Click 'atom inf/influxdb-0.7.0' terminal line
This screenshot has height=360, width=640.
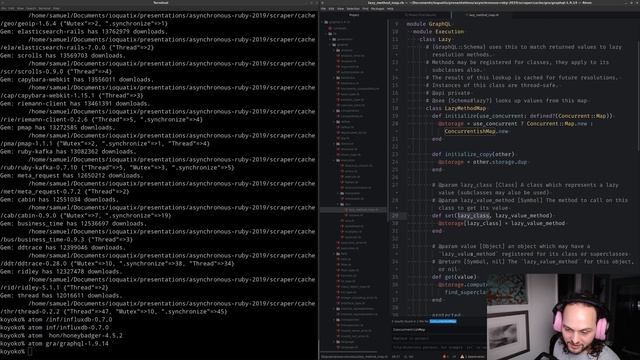68,327
